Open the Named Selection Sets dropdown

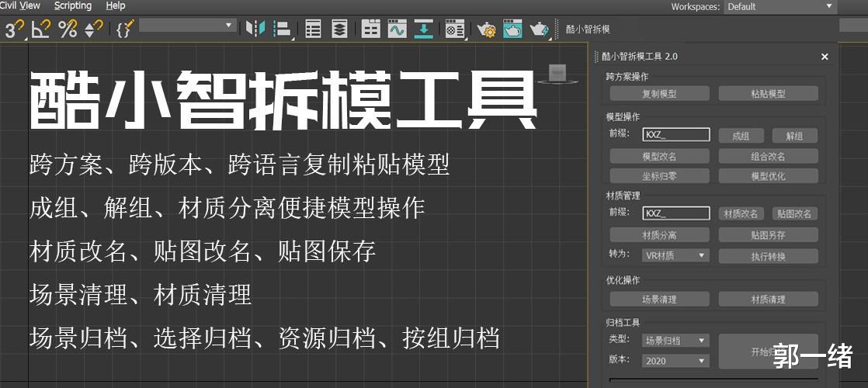click(187, 26)
